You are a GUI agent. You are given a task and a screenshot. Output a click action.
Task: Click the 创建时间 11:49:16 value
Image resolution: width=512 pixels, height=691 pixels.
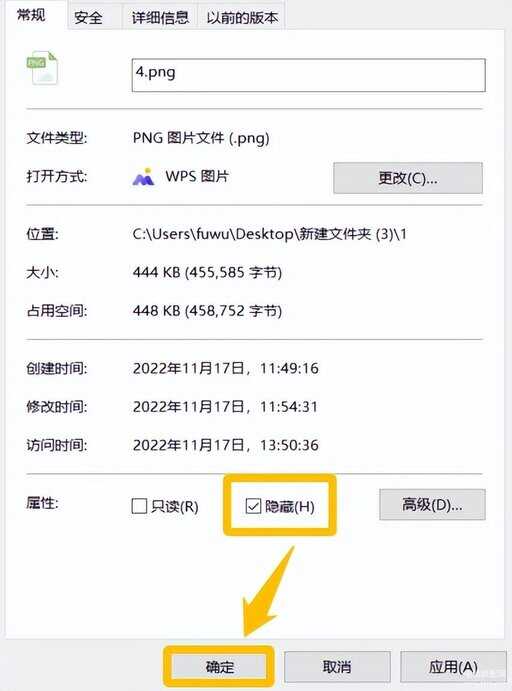tap(225, 368)
